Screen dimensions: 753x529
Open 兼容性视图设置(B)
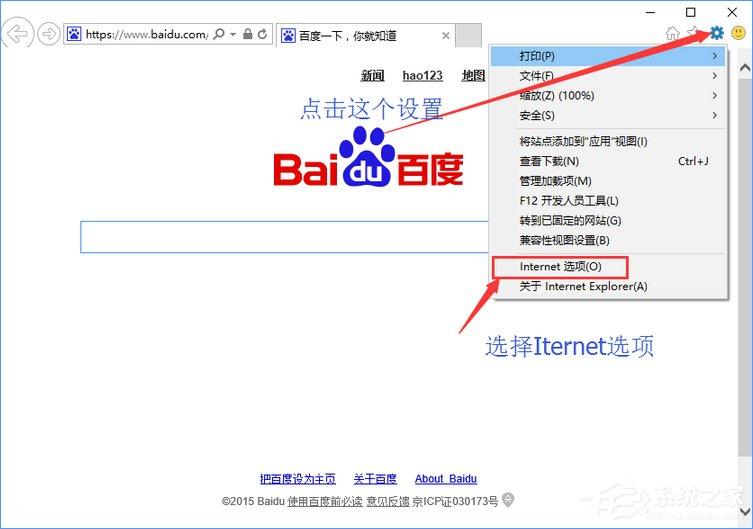pos(608,240)
